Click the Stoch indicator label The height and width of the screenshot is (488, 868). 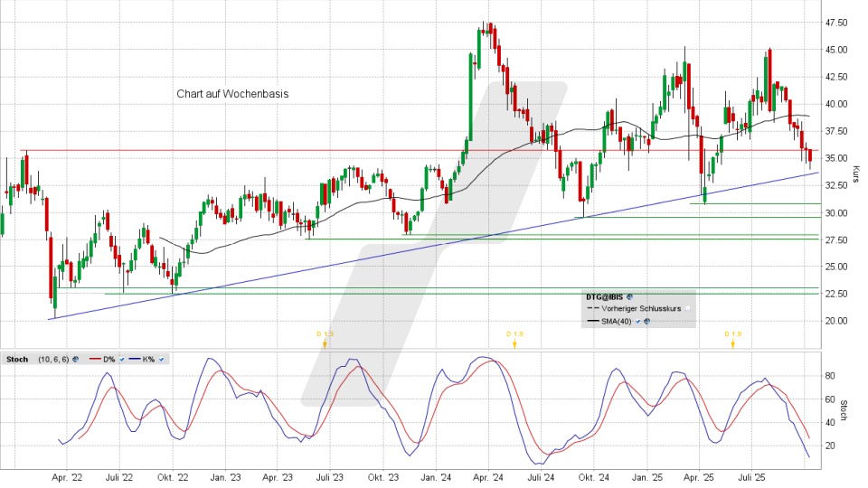(17, 359)
